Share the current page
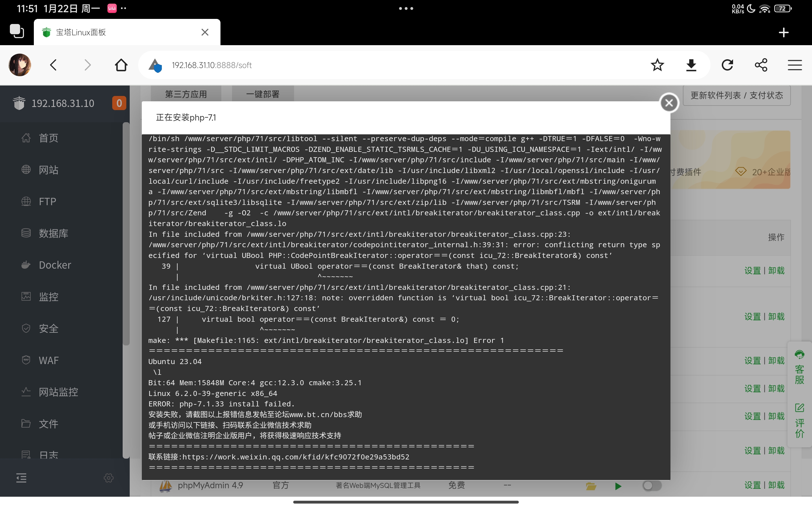Viewport: 812px width, 508px height. coord(761,65)
